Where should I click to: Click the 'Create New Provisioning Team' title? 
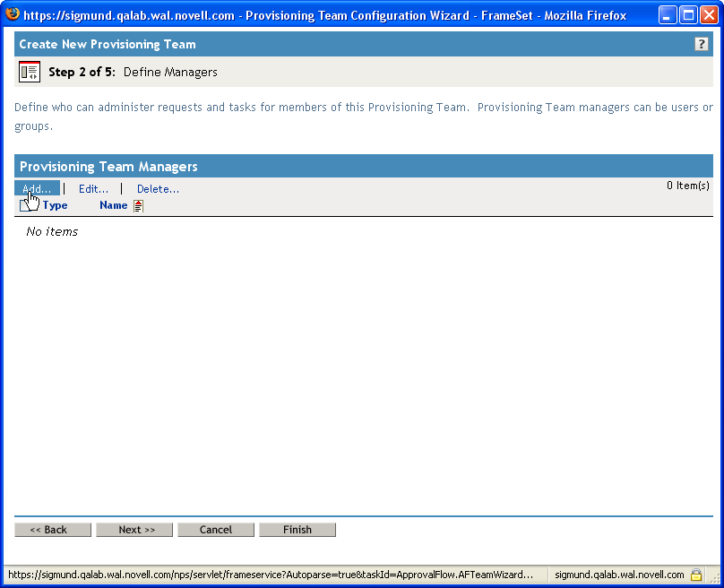click(x=108, y=44)
